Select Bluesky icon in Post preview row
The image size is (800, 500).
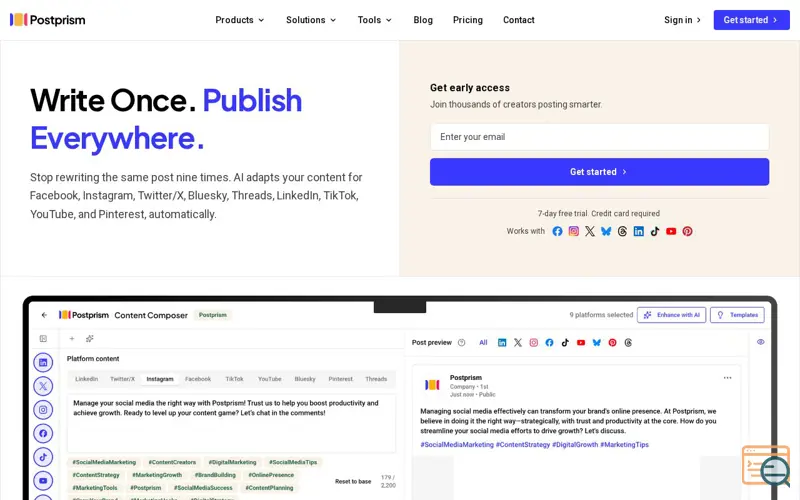(x=597, y=343)
